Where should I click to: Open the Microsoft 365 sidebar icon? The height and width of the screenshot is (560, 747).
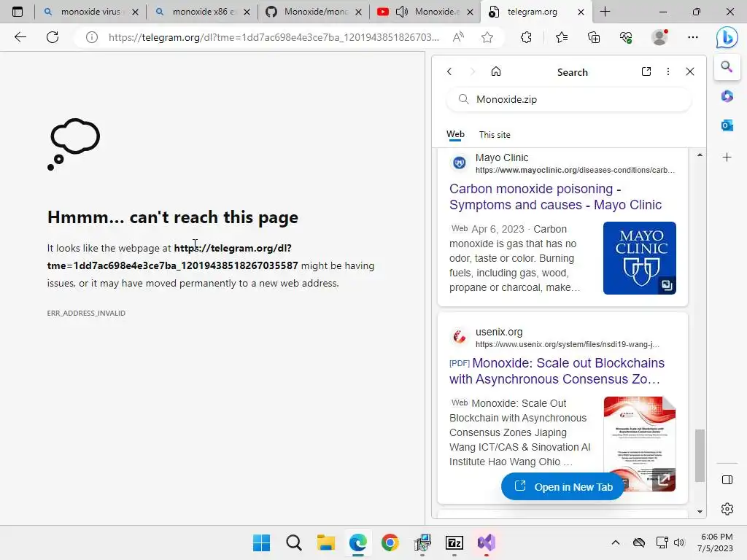pos(727,96)
